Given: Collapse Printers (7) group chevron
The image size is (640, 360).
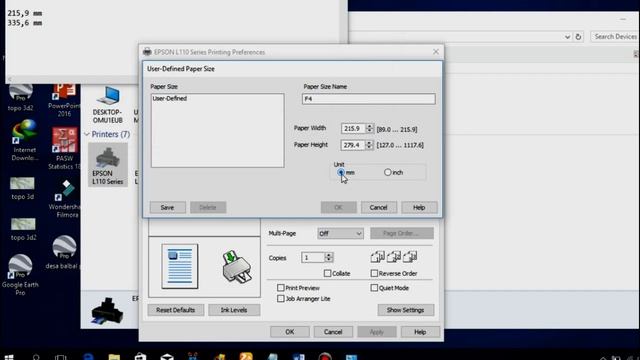Looking at the screenshot, I should click(x=87, y=134).
